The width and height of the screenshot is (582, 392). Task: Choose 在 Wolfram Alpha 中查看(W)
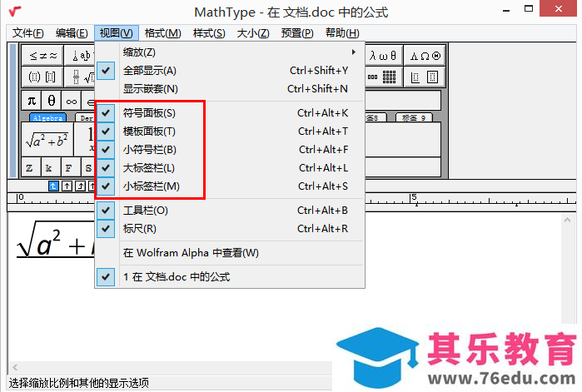point(230,252)
